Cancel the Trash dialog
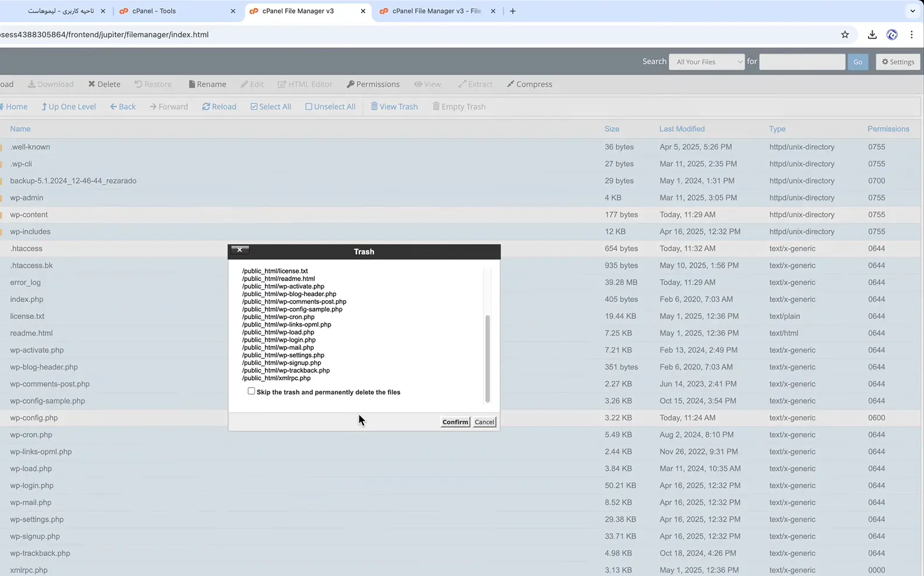Viewport: 924px width, 576px height. pyautogui.click(x=484, y=422)
